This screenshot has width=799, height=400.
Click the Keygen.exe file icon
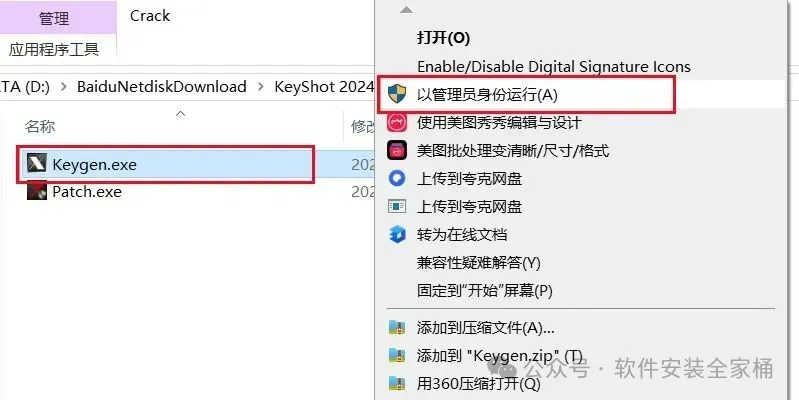(x=37, y=164)
